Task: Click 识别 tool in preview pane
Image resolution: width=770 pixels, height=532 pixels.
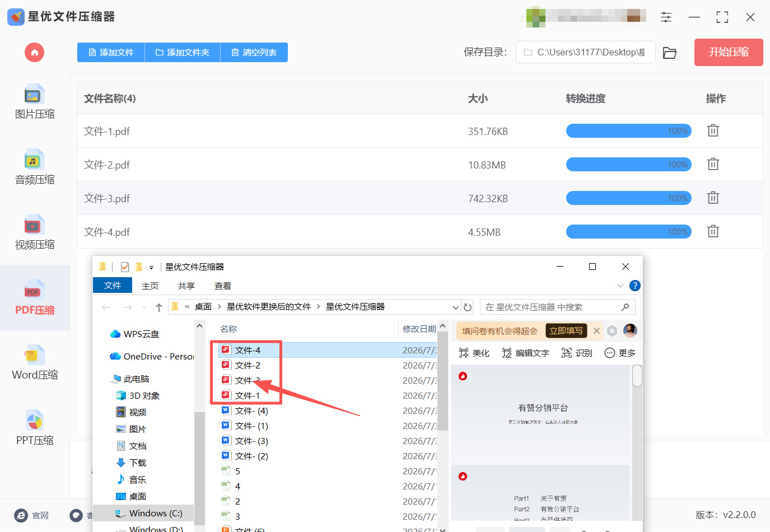Action: [577, 353]
